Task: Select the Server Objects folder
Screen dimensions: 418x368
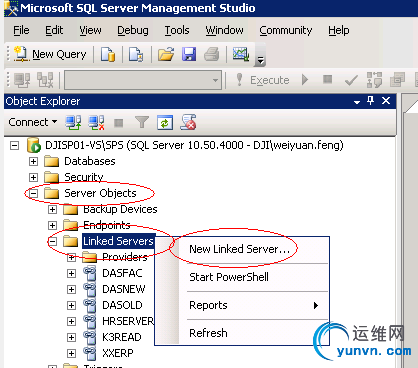Action: (100, 193)
